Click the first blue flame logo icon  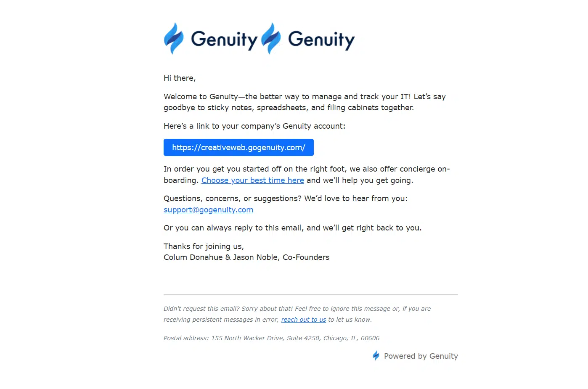click(x=174, y=38)
